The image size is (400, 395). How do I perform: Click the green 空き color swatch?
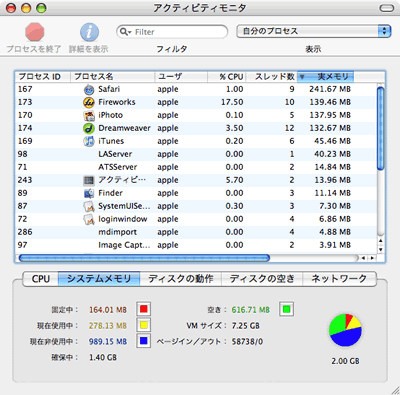pyautogui.click(x=286, y=309)
